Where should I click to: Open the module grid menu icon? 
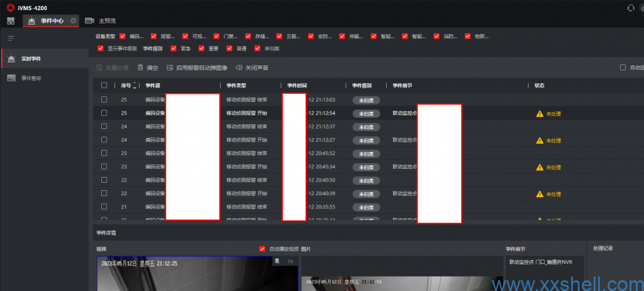11,21
